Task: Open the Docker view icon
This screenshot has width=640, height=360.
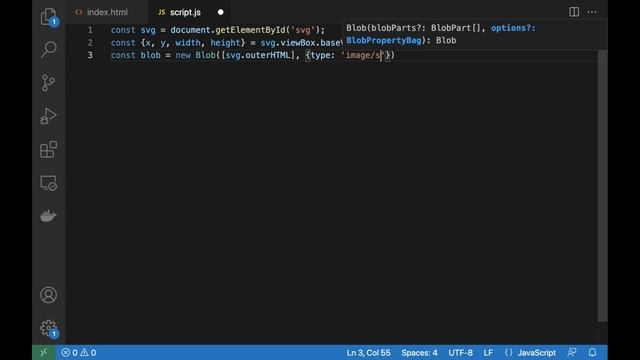Action: click(x=48, y=216)
